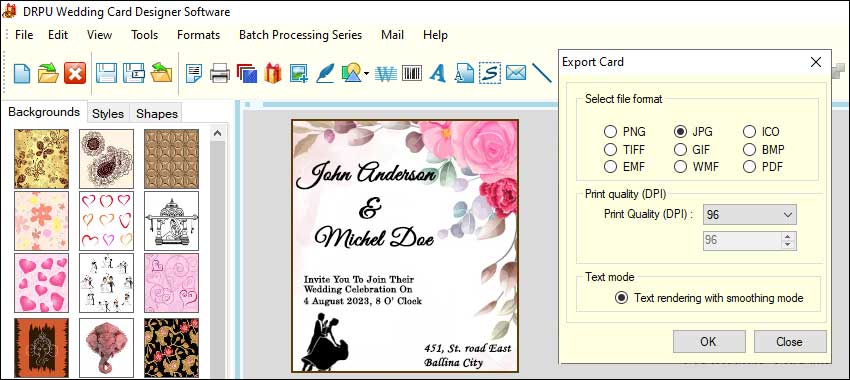Open the Mail menu
Screen dimensions: 850x380
392,35
